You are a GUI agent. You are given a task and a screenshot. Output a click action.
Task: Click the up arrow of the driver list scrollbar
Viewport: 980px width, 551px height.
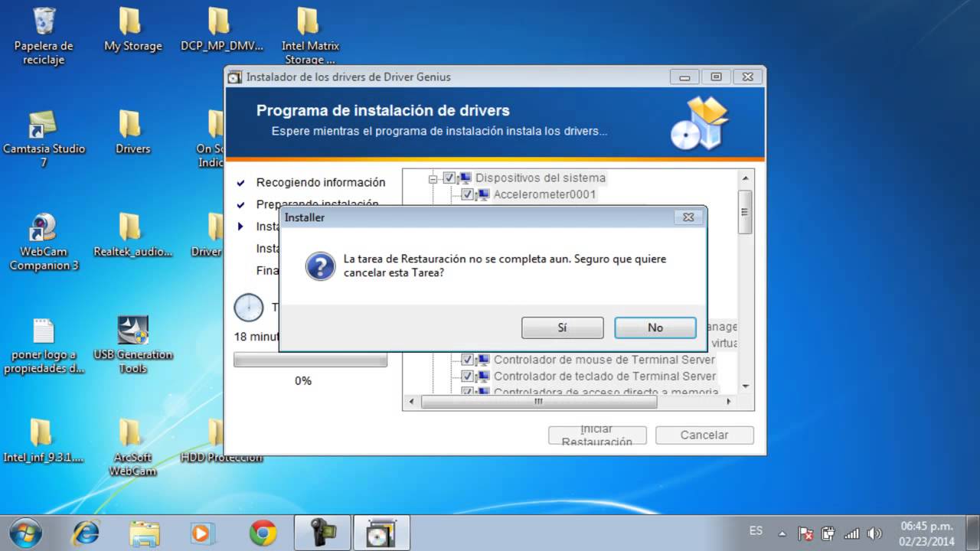[746, 178]
